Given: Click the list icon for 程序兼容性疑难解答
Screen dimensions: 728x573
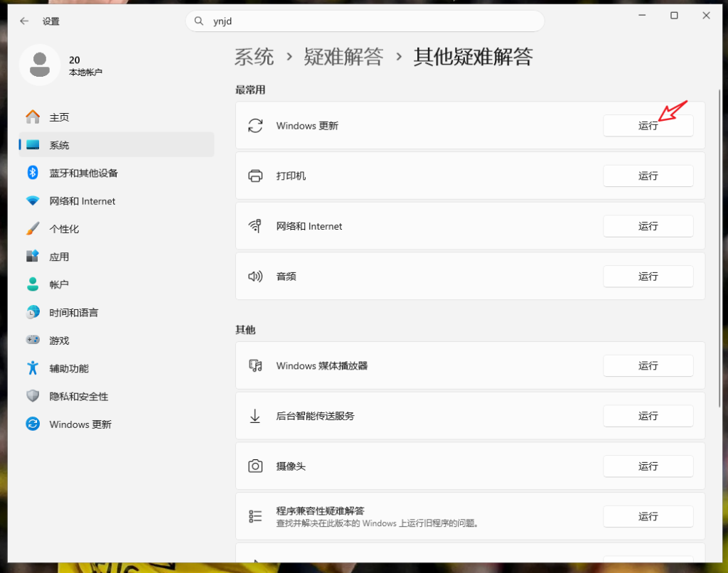Looking at the screenshot, I should tap(255, 516).
